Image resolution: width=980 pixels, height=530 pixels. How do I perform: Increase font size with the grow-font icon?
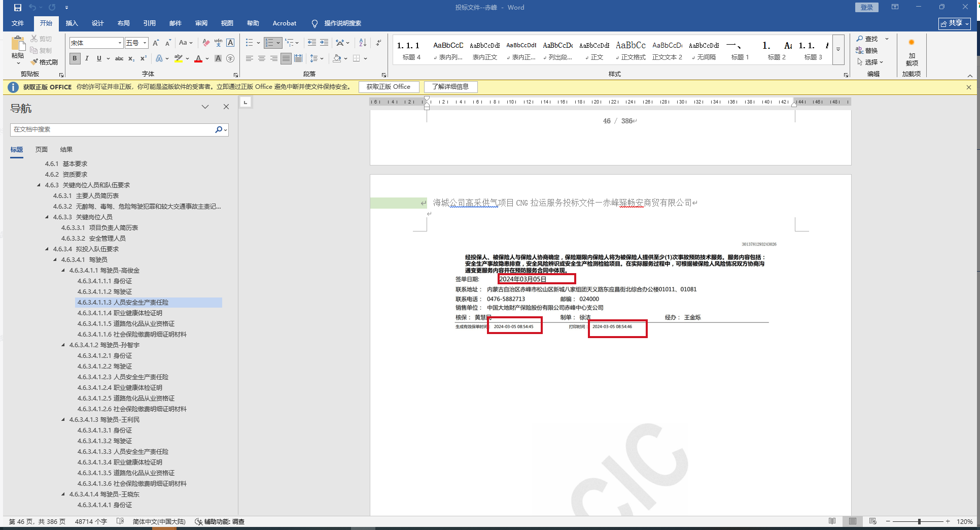click(x=156, y=43)
